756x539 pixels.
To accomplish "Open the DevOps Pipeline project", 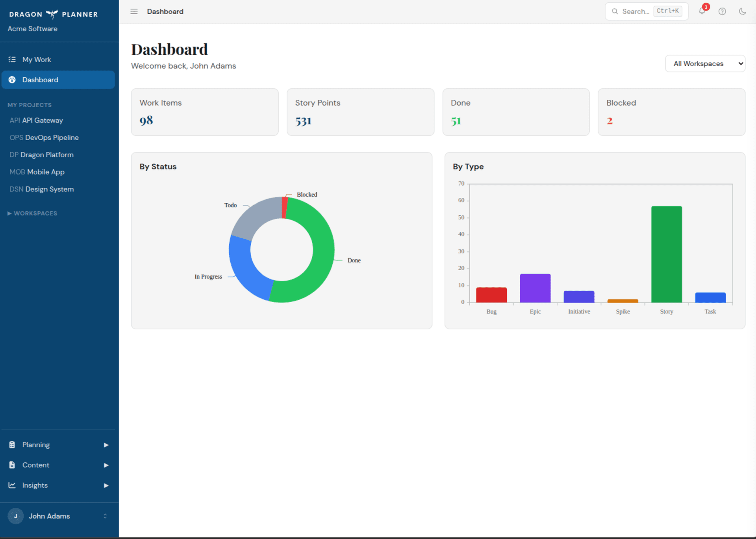I will click(x=44, y=138).
